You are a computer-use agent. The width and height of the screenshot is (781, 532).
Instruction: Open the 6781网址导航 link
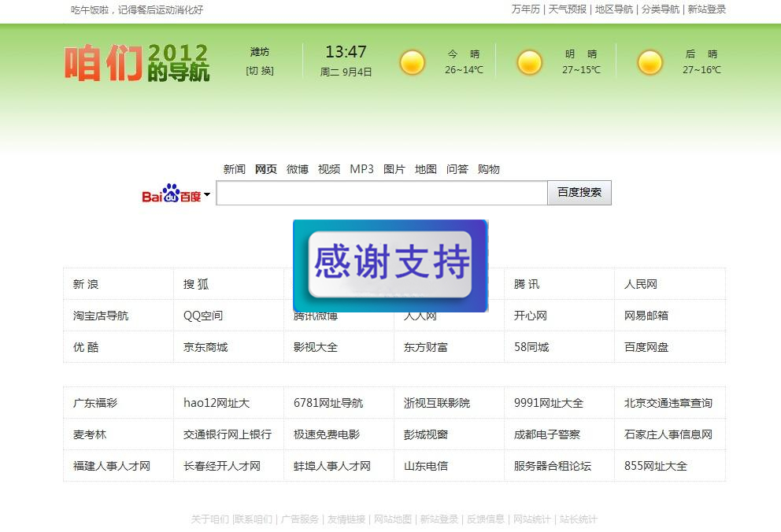[x=328, y=403]
